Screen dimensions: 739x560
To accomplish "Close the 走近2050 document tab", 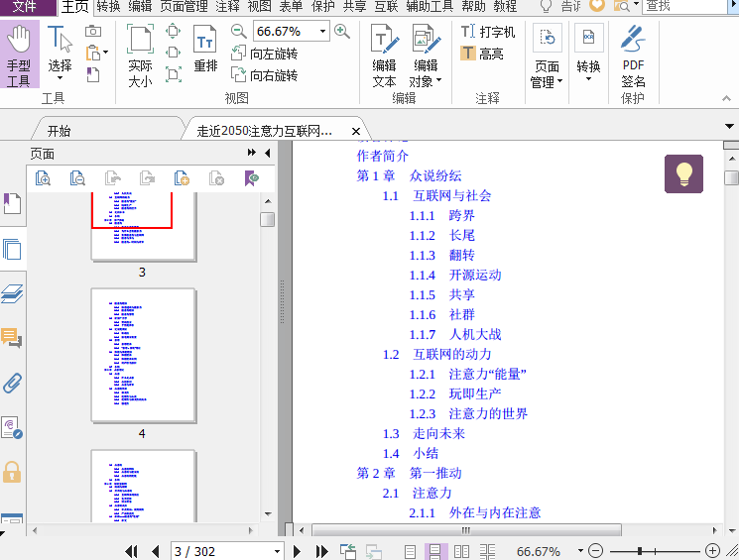I will [356, 131].
